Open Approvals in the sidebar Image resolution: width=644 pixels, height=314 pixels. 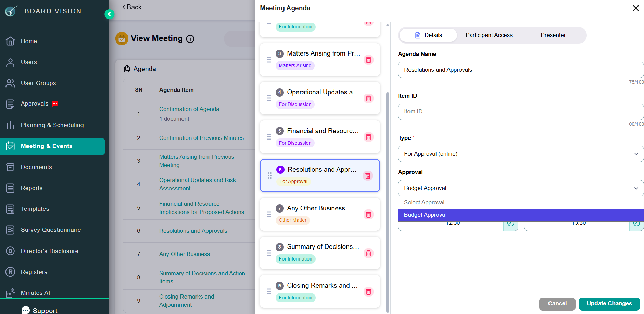34,104
